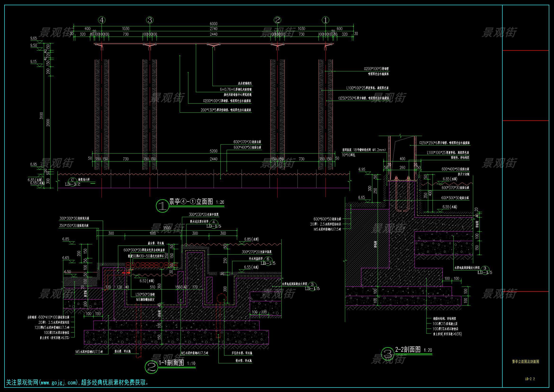Click axis bubble number 3 at top
Image resolution: width=554 pixels, height=392 pixels.
(x=150, y=20)
